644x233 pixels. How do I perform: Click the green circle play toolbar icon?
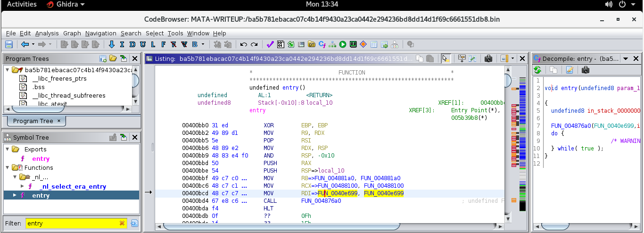(x=343, y=44)
